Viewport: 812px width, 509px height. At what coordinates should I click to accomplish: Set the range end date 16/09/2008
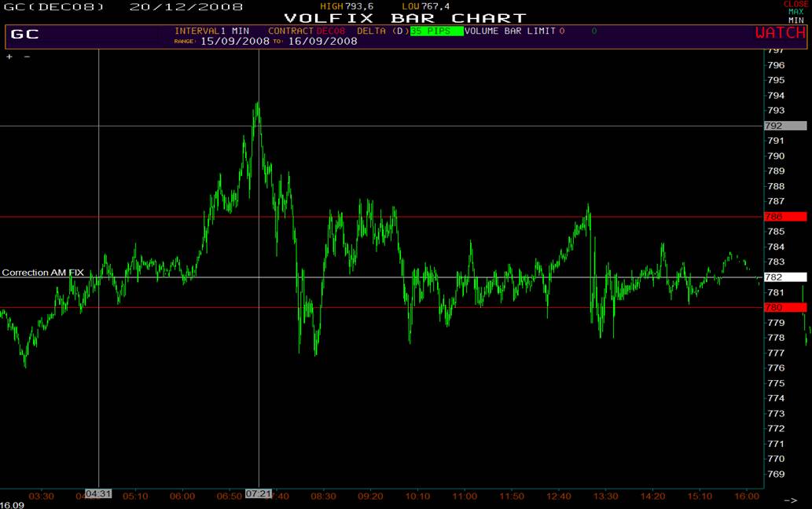tap(322, 42)
